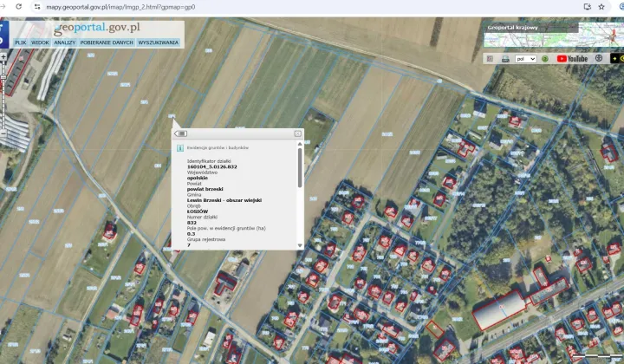Click the blue info icon in popup
Image resolution: width=624 pixels, height=364 pixels.
(x=180, y=148)
